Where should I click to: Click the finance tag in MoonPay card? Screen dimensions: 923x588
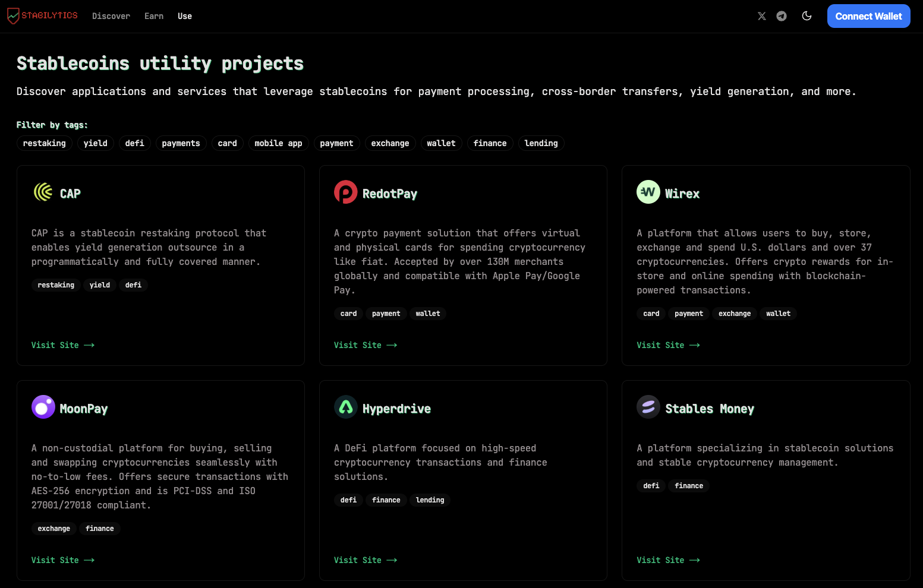pyautogui.click(x=100, y=529)
